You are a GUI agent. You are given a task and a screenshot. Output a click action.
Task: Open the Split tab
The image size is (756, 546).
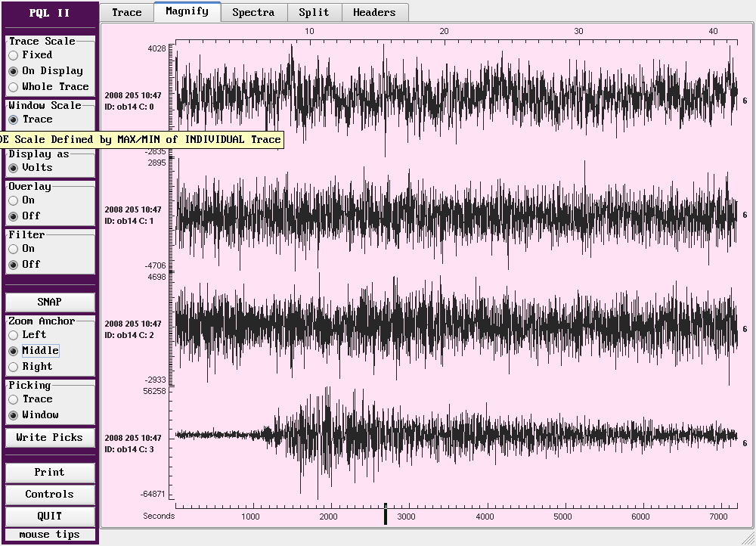coord(314,12)
